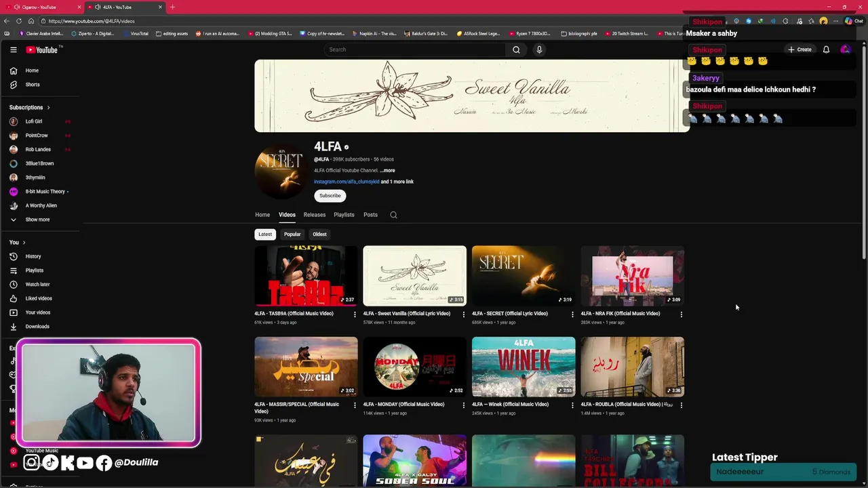Open options menu for MONDAY video
The width and height of the screenshot is (868, 488).
click(x=464, y=405)
